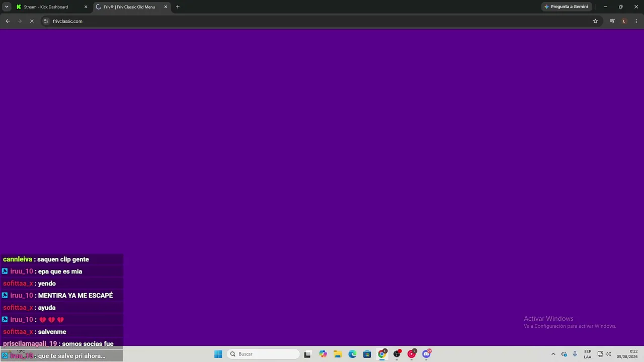The image size is (644, 362).
Task: Open the volume speaker tray icon
Action: [x=608, y=354]
